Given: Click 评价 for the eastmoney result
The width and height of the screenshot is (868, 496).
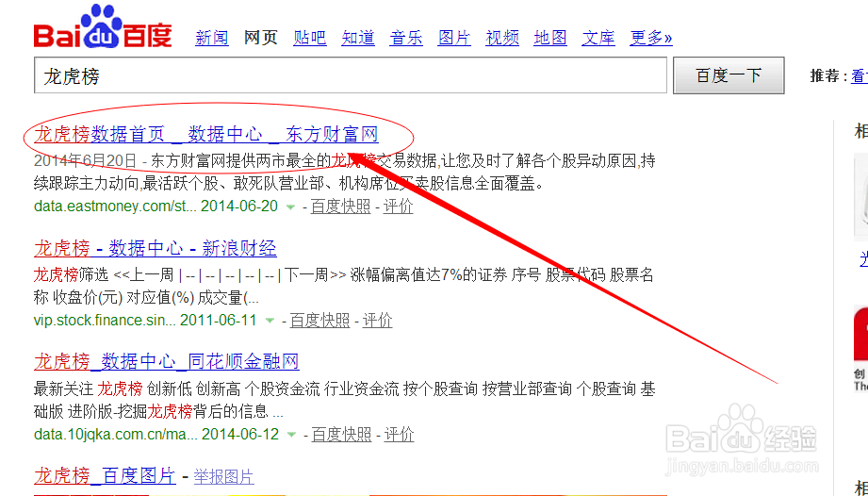Looking at the screenshot, I should pyautogui.click(x=399, y=207).
